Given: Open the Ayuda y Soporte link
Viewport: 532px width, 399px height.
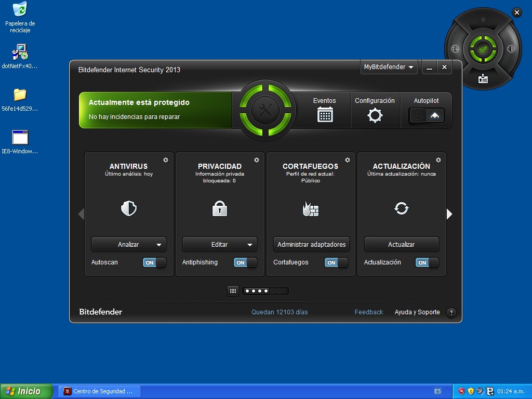Looking at the screenshot, I should coord(417,312).
